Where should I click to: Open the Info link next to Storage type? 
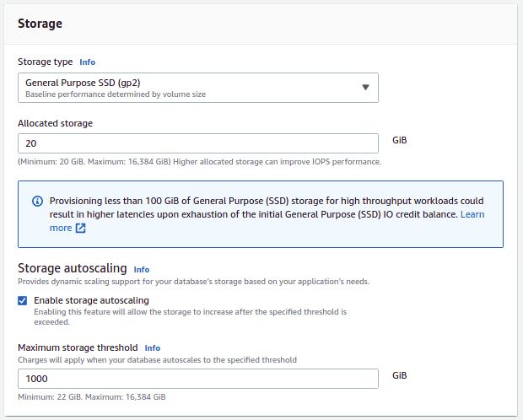[x=87, y=62]
